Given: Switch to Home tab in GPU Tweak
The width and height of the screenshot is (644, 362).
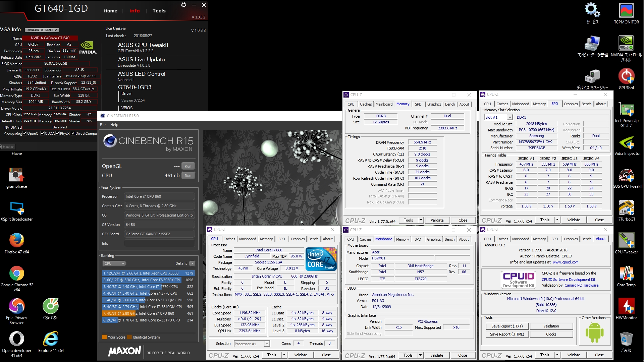Looking at the screenshot, I should pyautogui.click(x=111, y=11).
